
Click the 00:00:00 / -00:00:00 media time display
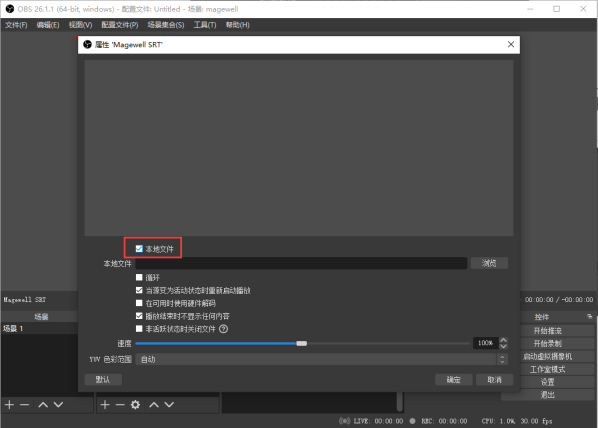559,300
